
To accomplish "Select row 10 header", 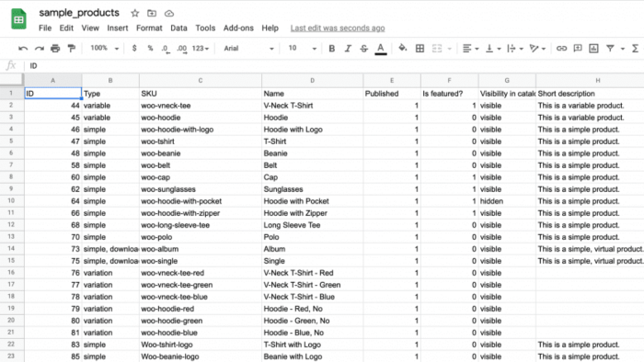I will pos(11,201).
